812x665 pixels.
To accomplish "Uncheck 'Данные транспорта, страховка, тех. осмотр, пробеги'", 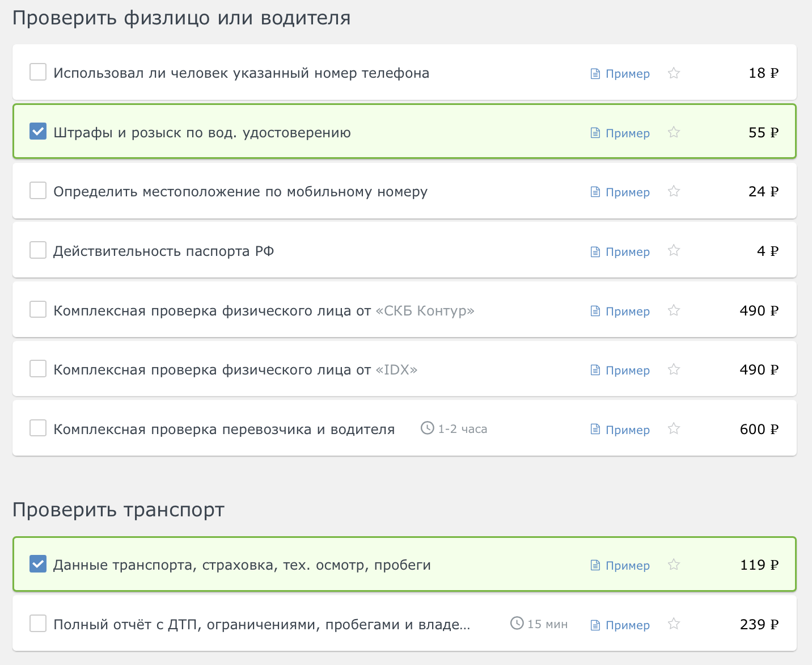I will (38, 564).
